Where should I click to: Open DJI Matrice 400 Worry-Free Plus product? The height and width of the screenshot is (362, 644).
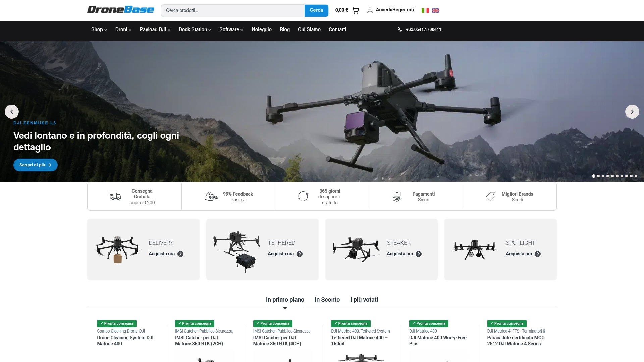tap(438, 341)
